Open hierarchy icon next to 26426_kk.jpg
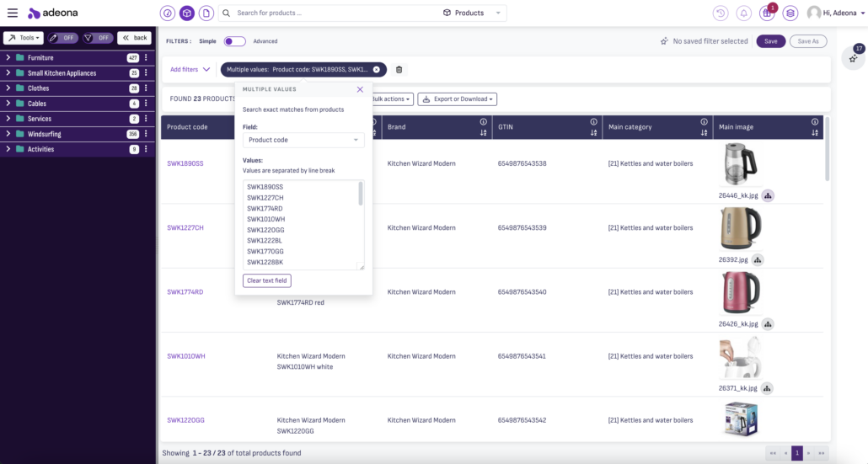The width and height of the screenshot is (868, 464). pyautogui.click(x=768, y=324)
